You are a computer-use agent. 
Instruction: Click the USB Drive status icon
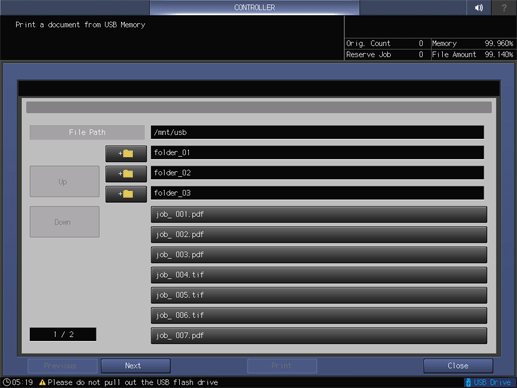pyautogui.click(x=468, y=382)
